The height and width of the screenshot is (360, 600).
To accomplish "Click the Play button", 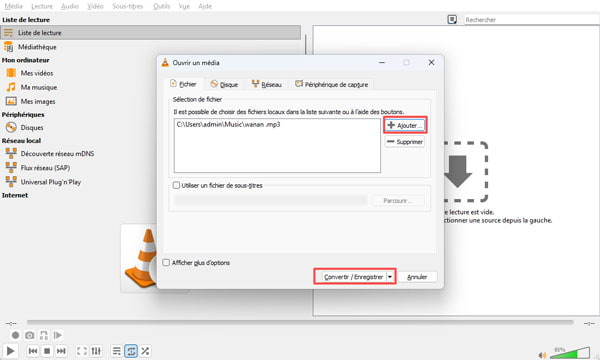I will (x=10, y=351).
